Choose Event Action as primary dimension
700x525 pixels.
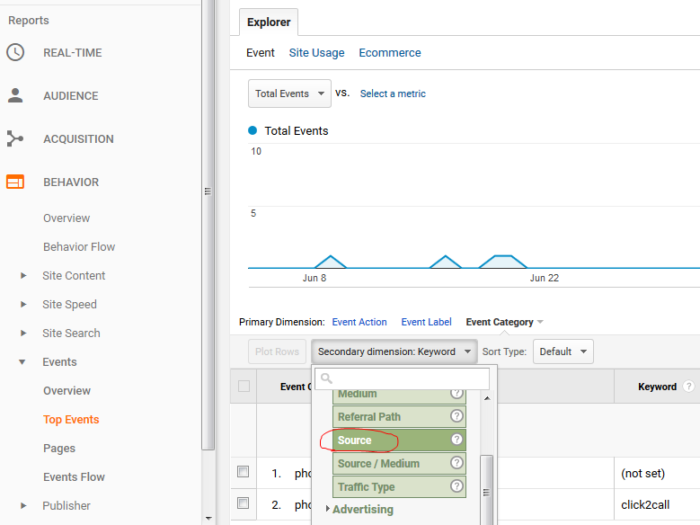coord(359,322)
